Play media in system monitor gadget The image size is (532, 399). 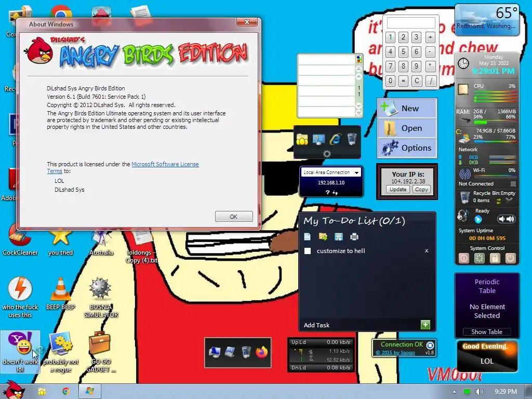[478, 219]
